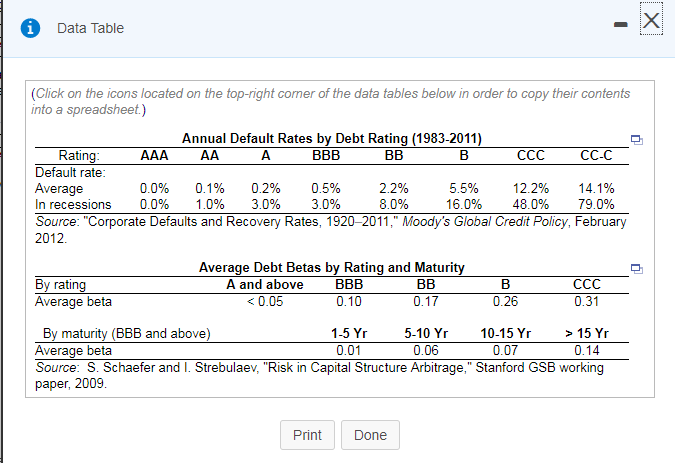Select the 0.14 maturity beta value

(586, 350)
